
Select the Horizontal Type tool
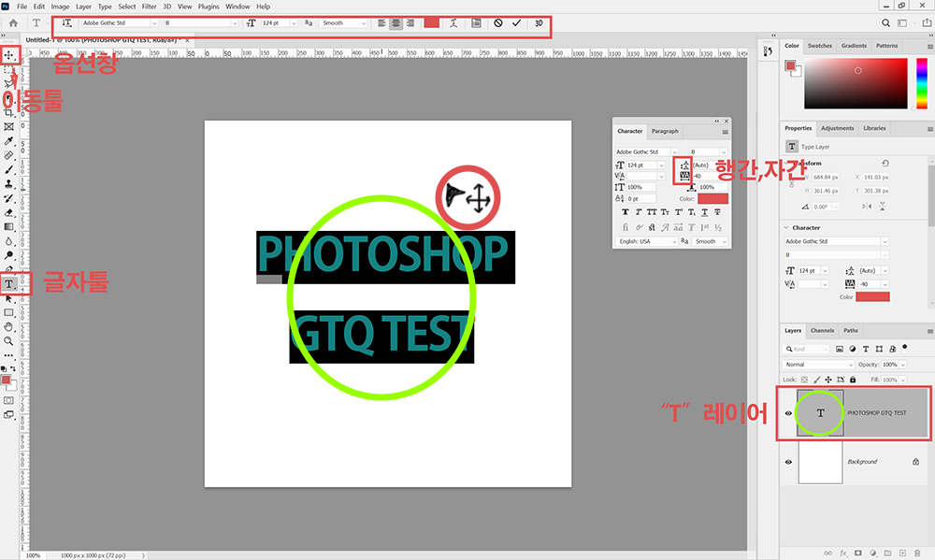[9, 284]
